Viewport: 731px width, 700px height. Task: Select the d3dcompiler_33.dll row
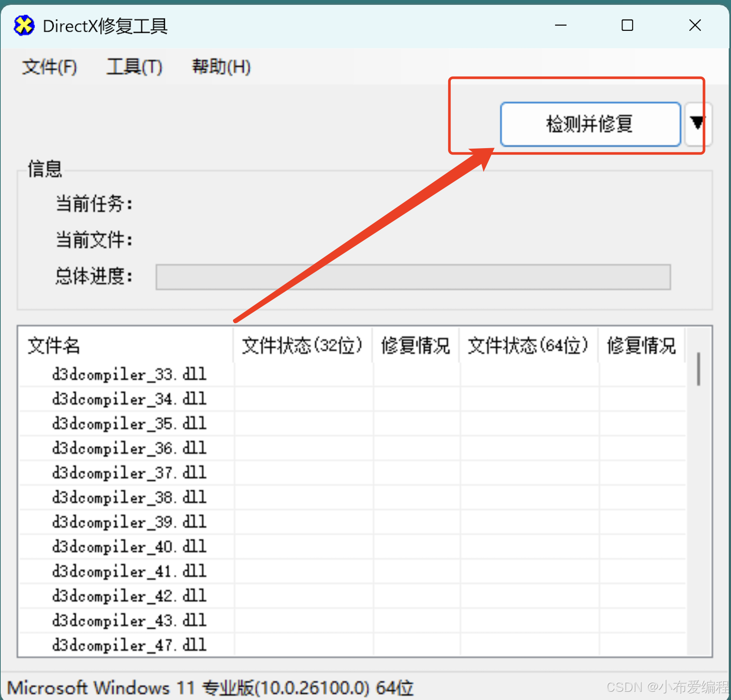click(x=352, y=374)
